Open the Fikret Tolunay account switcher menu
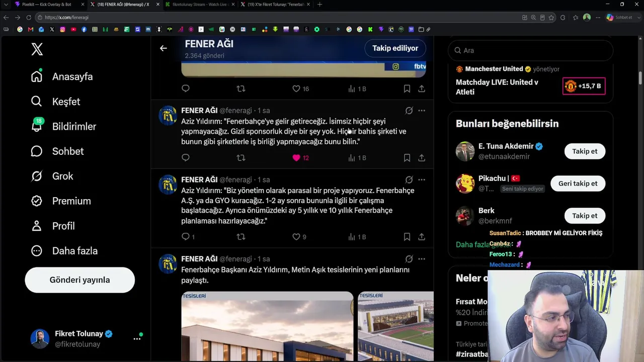Viewport: 644px width, 362px height. (87, 339)
